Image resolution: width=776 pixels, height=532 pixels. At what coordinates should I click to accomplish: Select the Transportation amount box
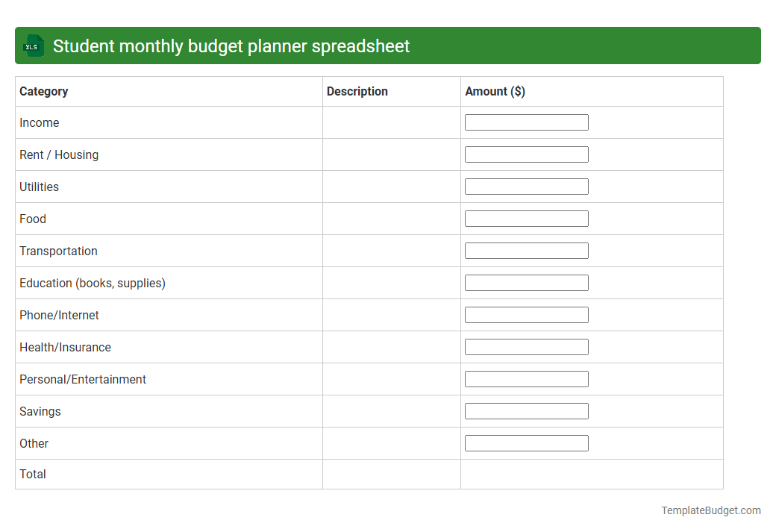(526, 250)
